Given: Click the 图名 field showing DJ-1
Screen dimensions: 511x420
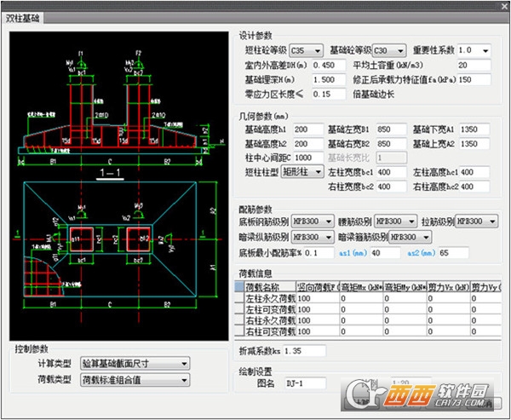Looking at the screenshot, I should pyautogui.click(x=306, y=383).
